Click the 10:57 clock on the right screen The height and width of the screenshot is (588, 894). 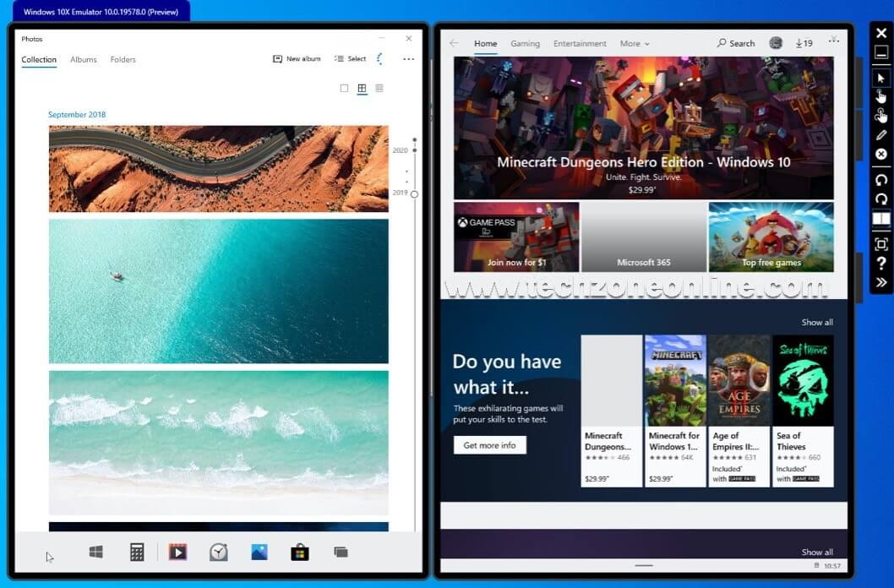coord(832,566)
